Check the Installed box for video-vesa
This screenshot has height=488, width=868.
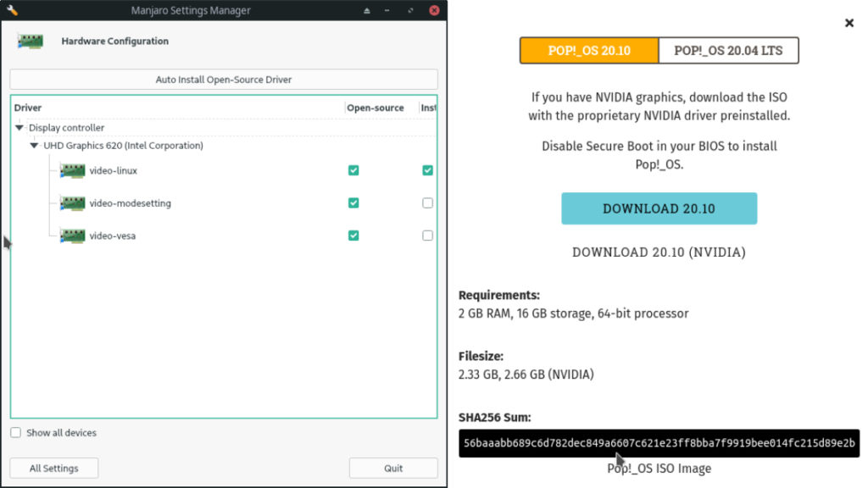tap(428, 236)
